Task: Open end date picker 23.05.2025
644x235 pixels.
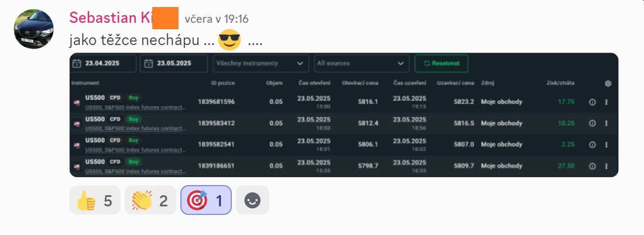Action: click(174, 63)
